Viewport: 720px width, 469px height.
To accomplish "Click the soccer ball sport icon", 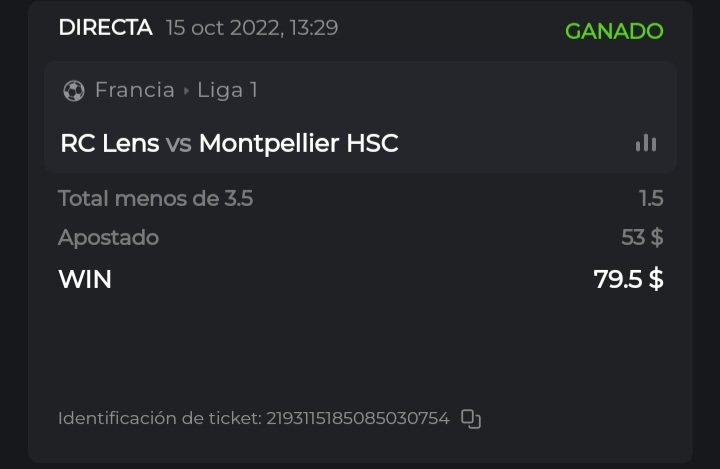I will pyautogui.click(x=74, y=91).
